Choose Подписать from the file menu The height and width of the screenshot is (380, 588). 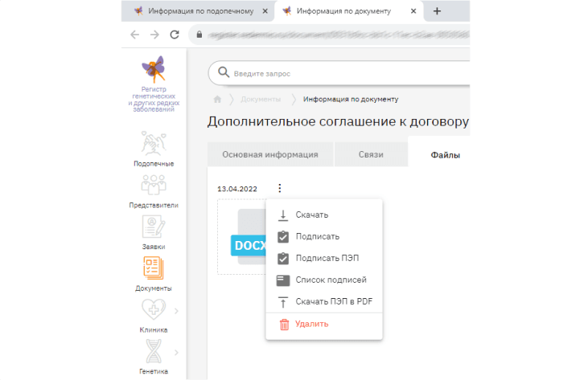pos(324,237)
